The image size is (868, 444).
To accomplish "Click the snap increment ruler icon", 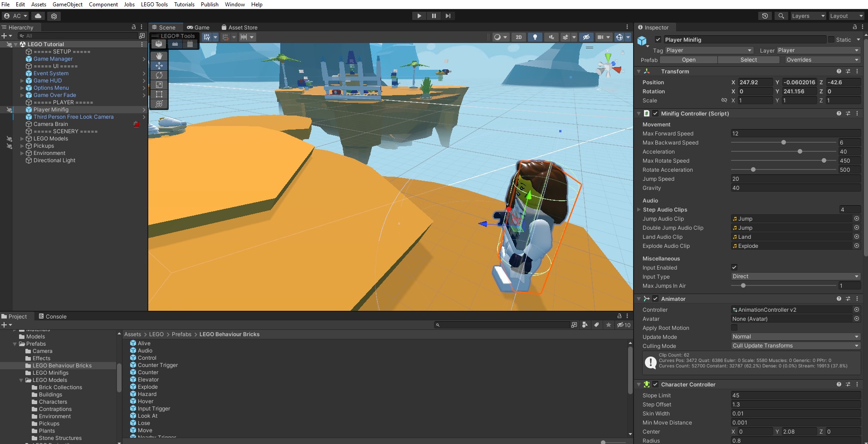I will click(244, 37).
